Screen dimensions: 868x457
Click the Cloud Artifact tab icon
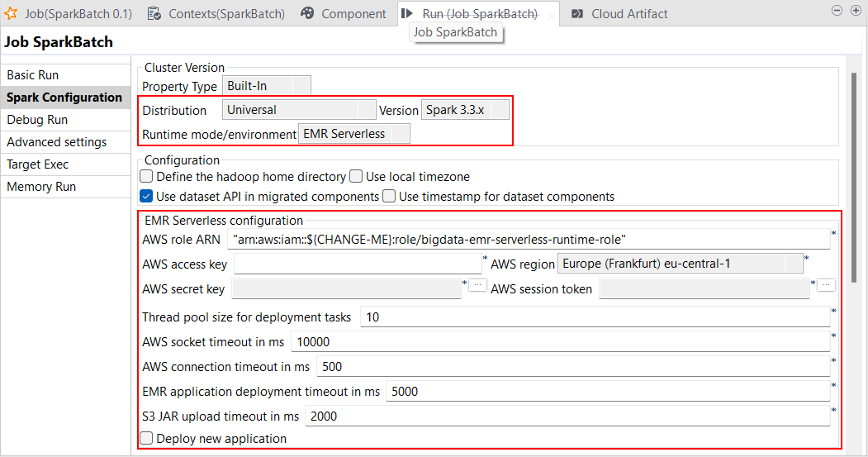[577, 13]
